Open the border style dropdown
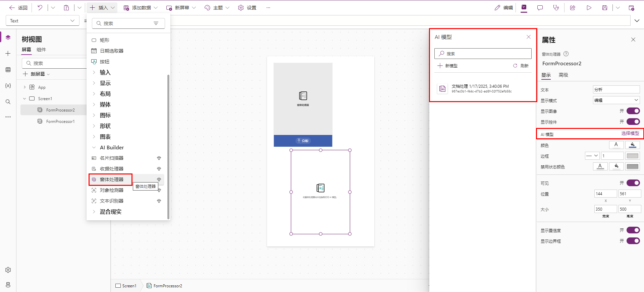This screenshot has width=644, height=292. click(x=592, y=156)
